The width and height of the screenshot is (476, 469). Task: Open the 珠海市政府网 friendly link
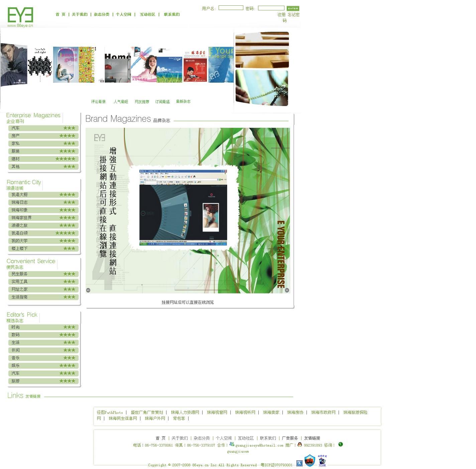[323, 412]
